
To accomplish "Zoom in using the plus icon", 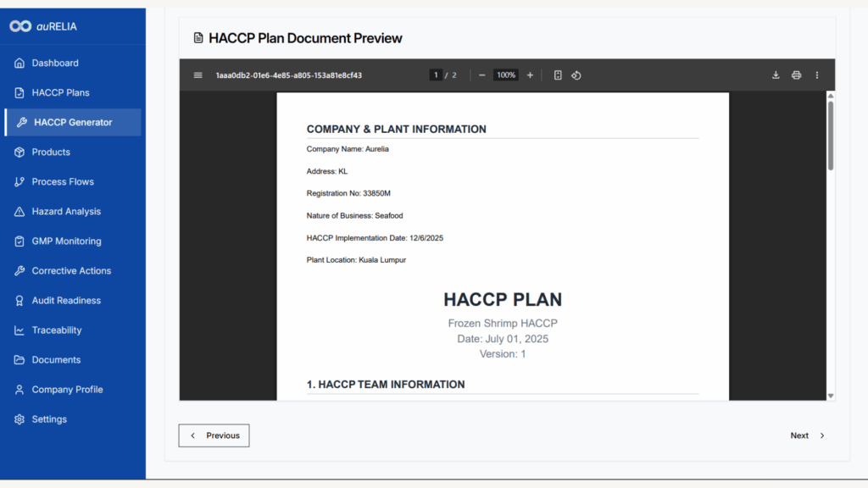I will pyautogui.click(x=531, y=75).
